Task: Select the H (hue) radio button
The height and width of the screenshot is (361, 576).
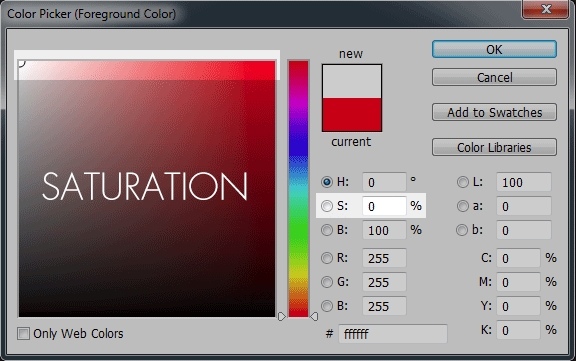Action: [x=327, y=182]
